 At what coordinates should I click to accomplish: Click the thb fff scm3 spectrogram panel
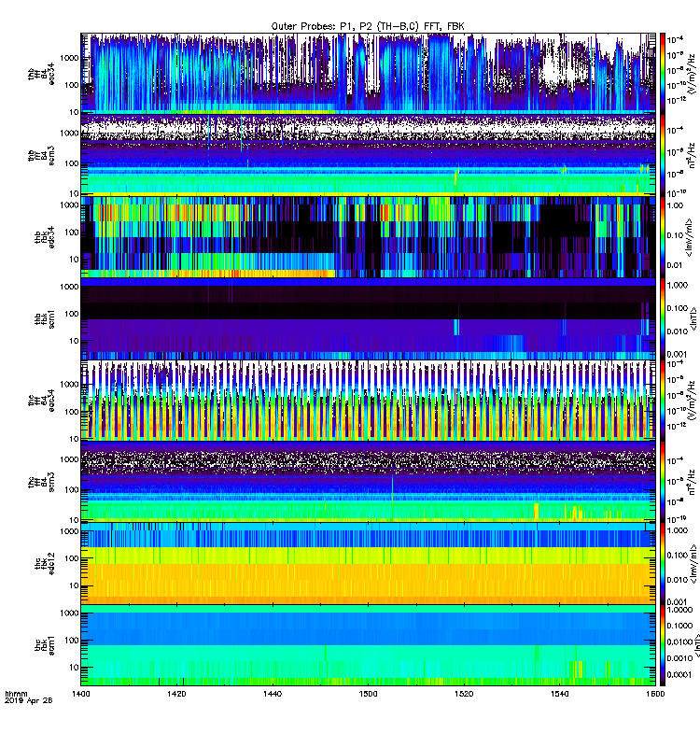pyautogui.click(x=368, y=155)
